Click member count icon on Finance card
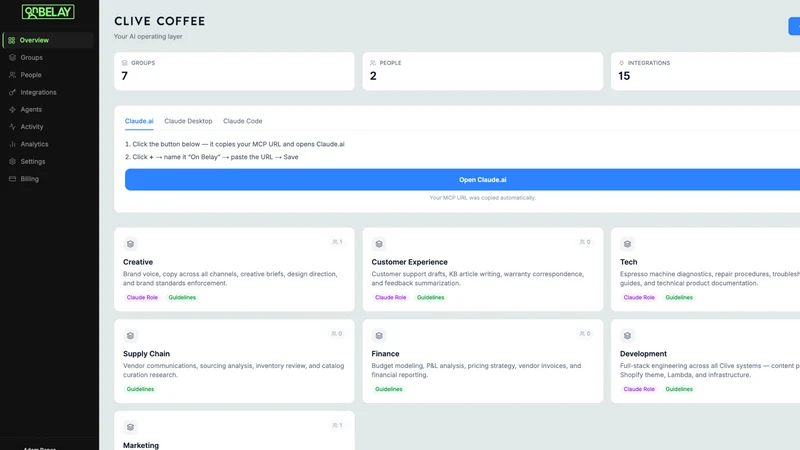 [x=582, y=334]
